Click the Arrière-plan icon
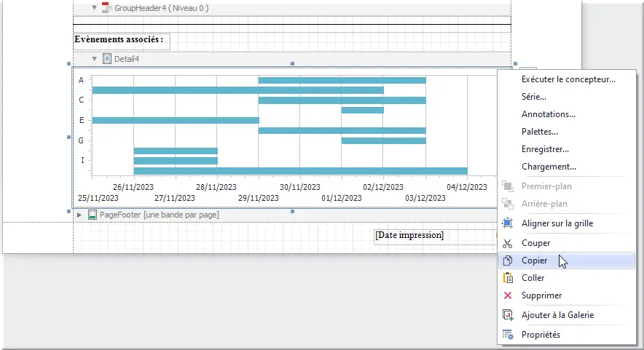644x350 pixels. click(508, 204)
